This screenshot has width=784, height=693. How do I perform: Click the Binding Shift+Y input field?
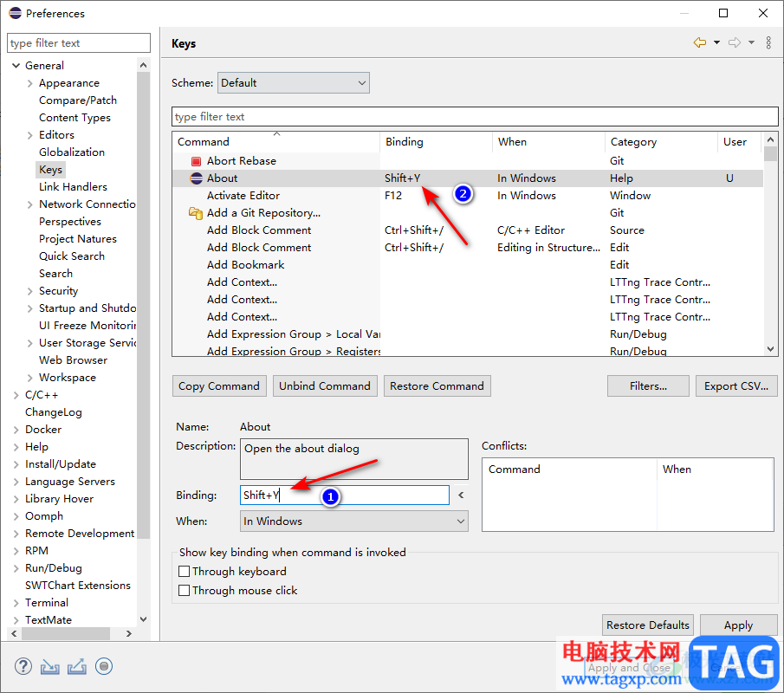(345, 495)
